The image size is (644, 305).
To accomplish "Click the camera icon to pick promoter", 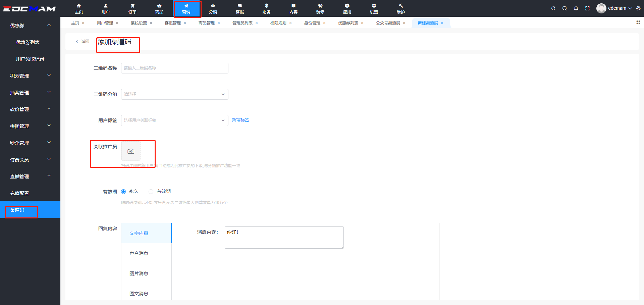I will tap(131, 151).
